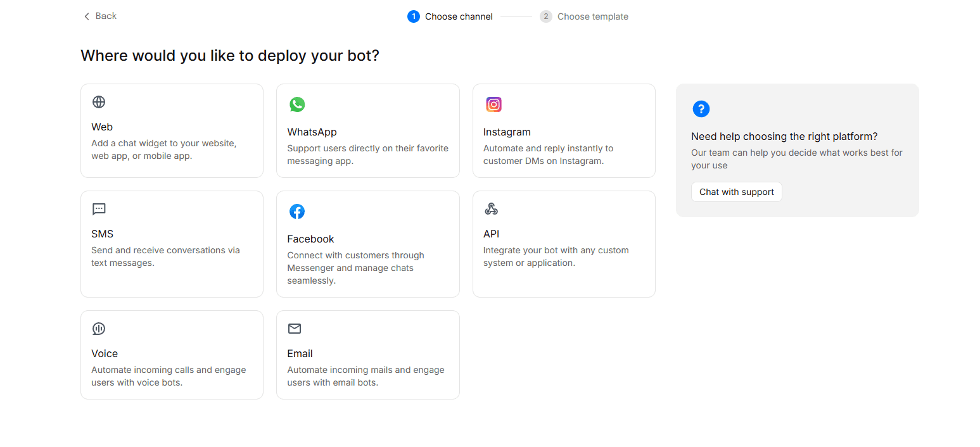Viewport: 980px width, 447px height.
Task: Pick the Instagram deployment option
Action: 564,130
